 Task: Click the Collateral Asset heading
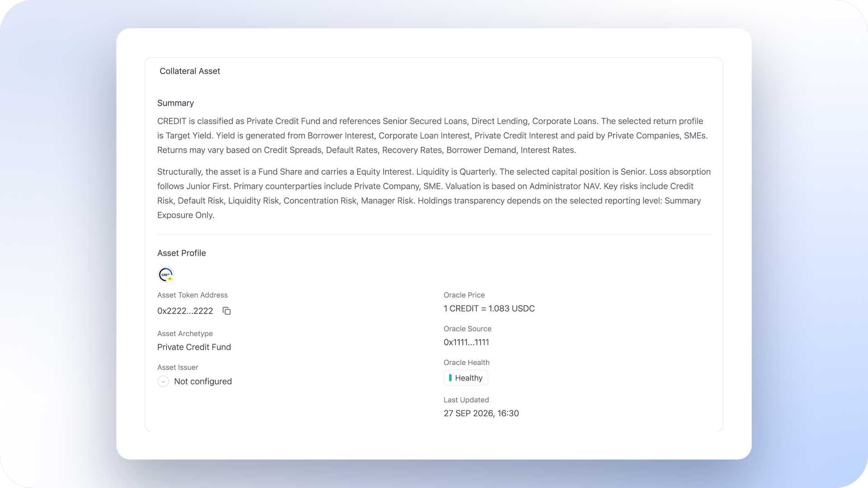[190, 71]
